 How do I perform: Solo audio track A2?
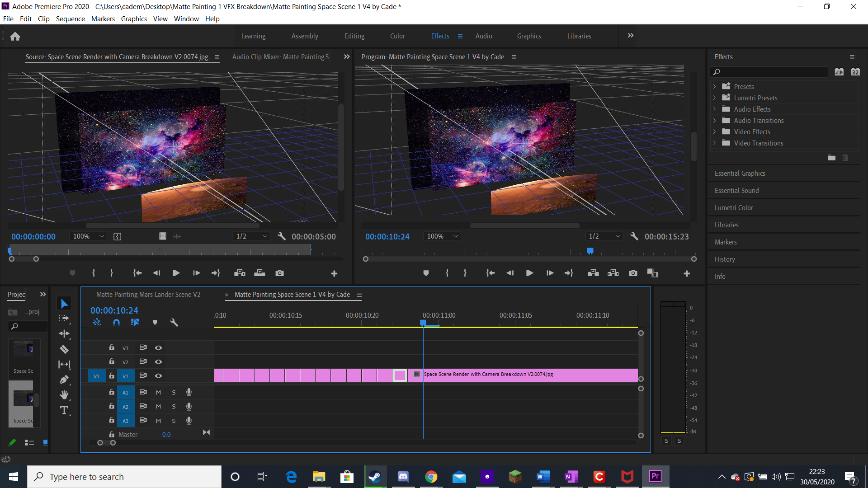pos(174,407)
